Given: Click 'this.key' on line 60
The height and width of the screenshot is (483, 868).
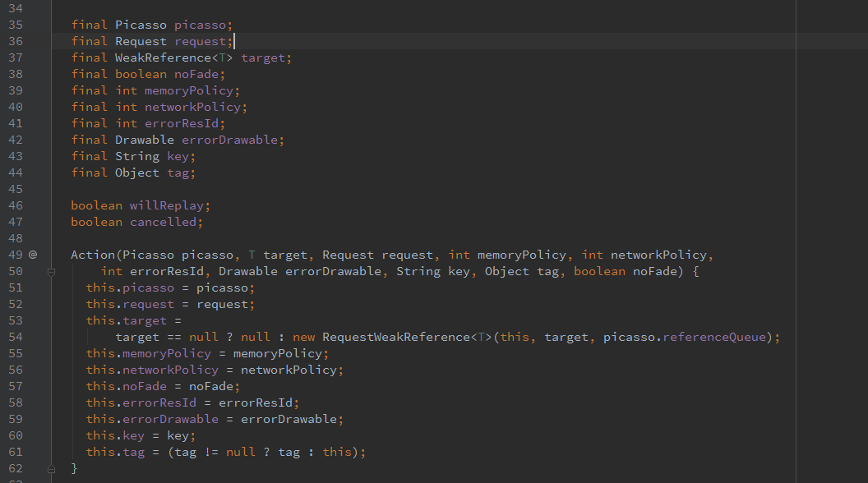Looking at the screenshot, I should coord(115,436).
